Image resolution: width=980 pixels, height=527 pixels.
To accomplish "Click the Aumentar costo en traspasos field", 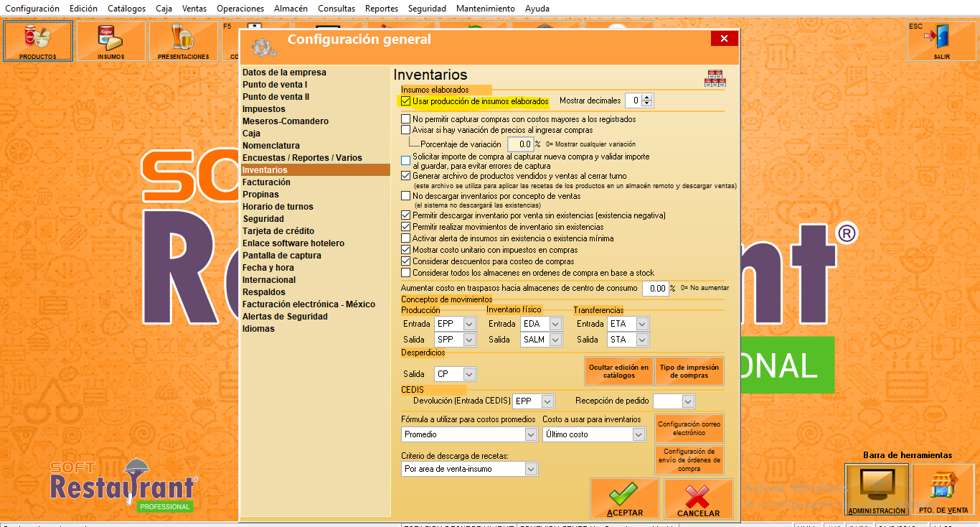I will coord(655,288).
